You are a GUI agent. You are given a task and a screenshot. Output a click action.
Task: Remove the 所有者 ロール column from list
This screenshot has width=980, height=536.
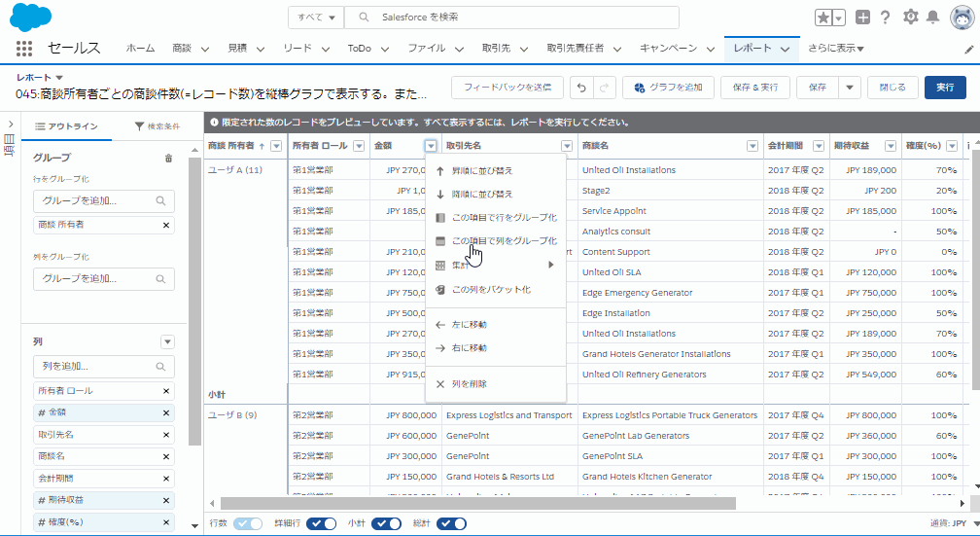click(166, 391)
